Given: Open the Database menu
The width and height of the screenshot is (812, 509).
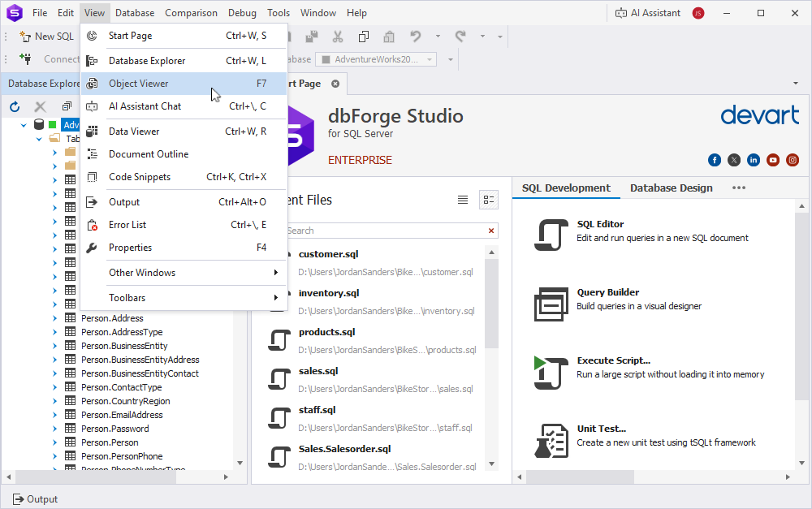Looking at the screenshot, I should click(135, 12).
